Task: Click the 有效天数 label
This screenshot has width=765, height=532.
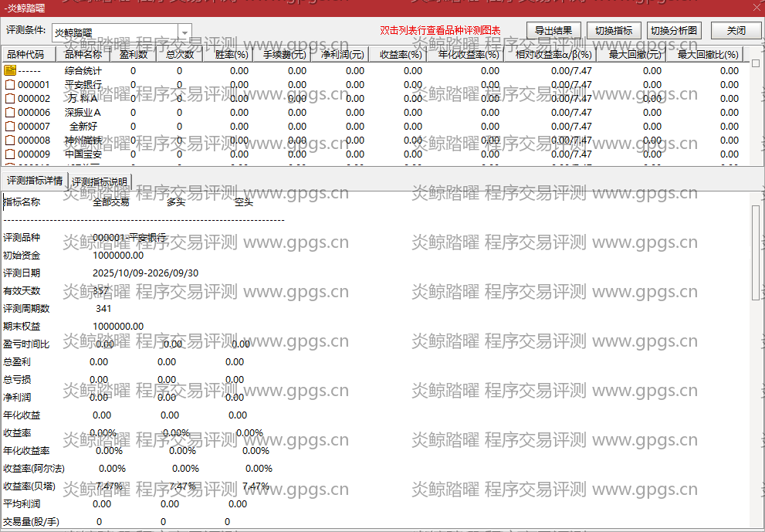Action: tap(22, 291)
